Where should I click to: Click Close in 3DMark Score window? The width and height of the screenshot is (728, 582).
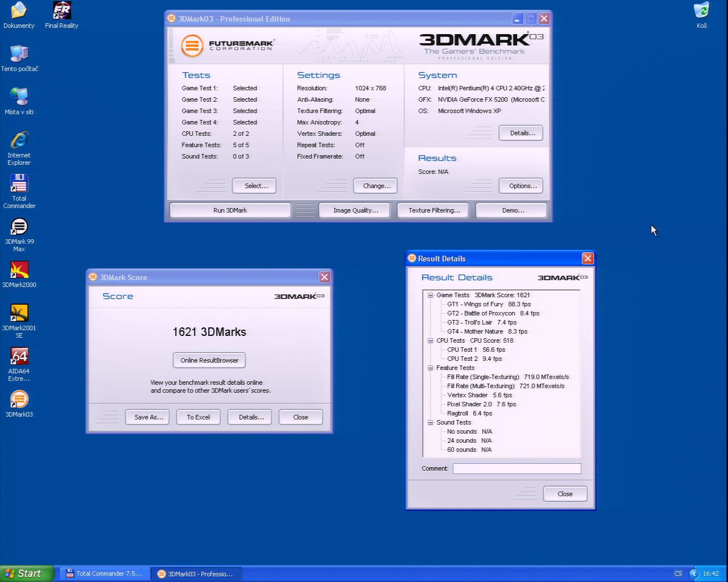click(x=300, y=417)
